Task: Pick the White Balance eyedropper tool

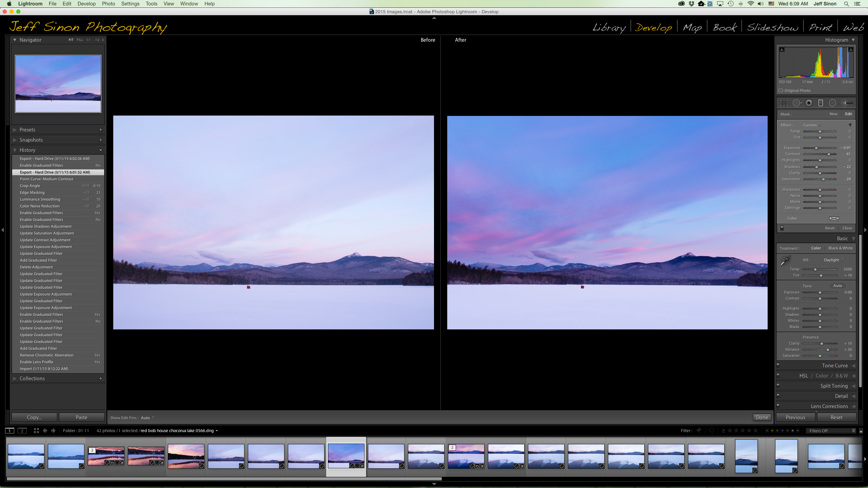Action: (785, 261)
